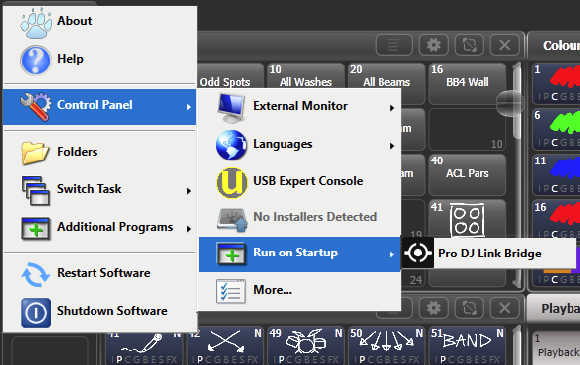
Task: Select playback 51 labelled BAND
Action: click(x=467, y=345)
